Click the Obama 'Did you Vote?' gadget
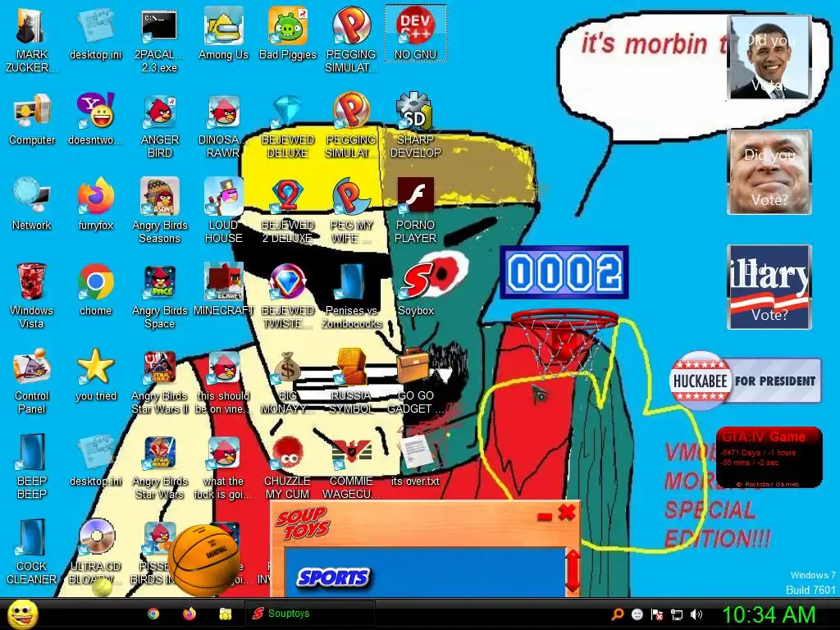 tap(769, 57)
